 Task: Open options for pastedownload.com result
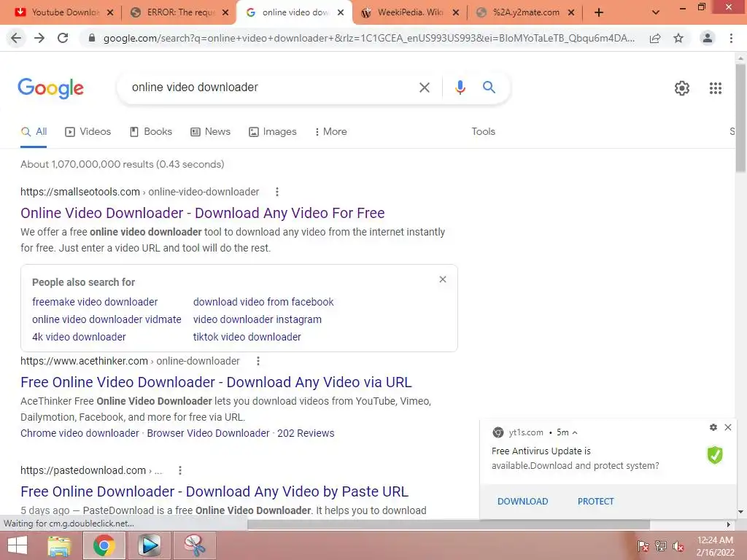pos(179,470)
